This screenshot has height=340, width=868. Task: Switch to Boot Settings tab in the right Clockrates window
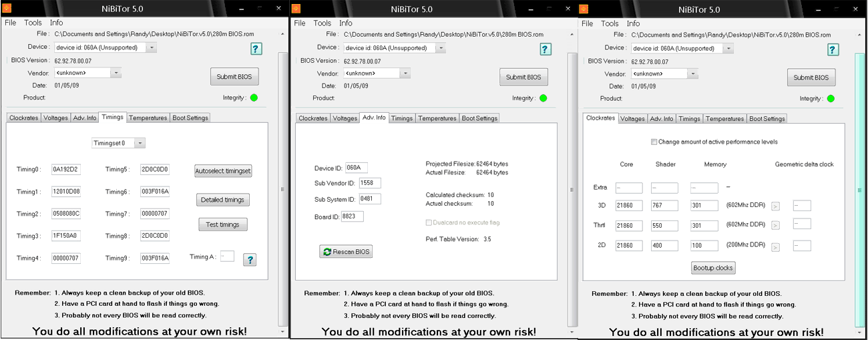(x=767, y=119)
